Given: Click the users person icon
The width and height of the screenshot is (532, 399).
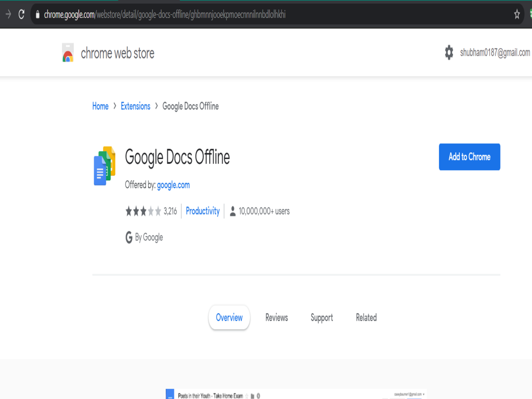Looking at the screenshot, I should click(x=233, y=211).
